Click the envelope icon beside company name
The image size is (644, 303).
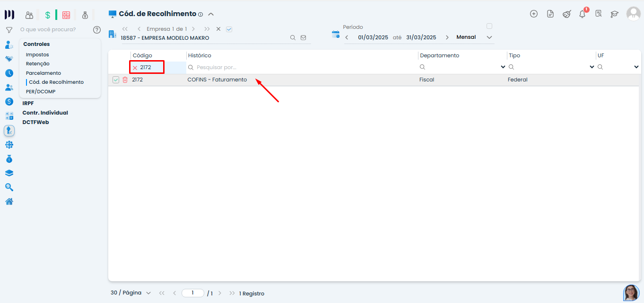pyautogui.click(x=304, y=38)
